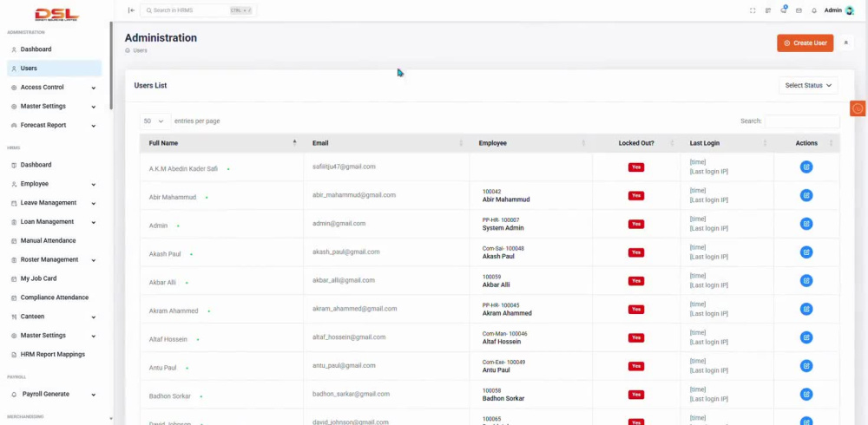Edit user A.K.M Abedin Kader Safi
This screenshot has height=425, width=868.
coord(806,167)
